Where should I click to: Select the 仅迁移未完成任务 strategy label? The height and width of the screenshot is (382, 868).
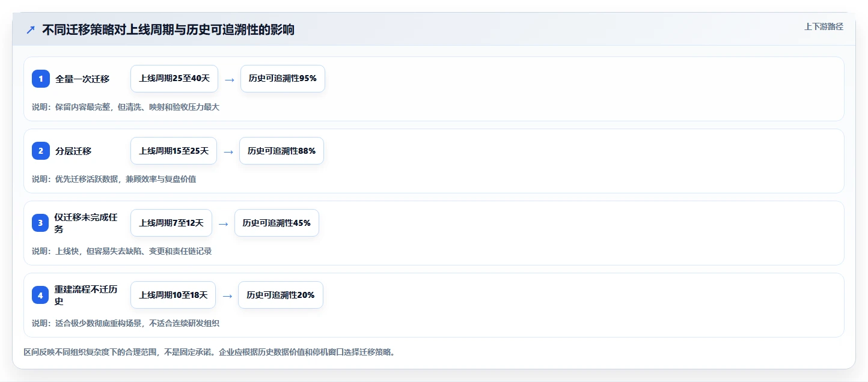(x=86, y=223)
